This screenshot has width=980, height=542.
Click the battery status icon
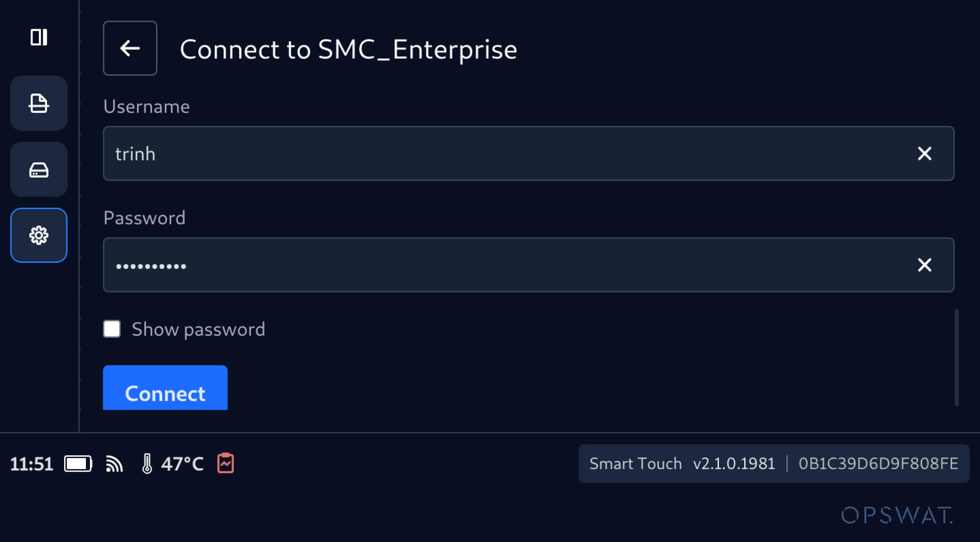click(x=78, y=464)
